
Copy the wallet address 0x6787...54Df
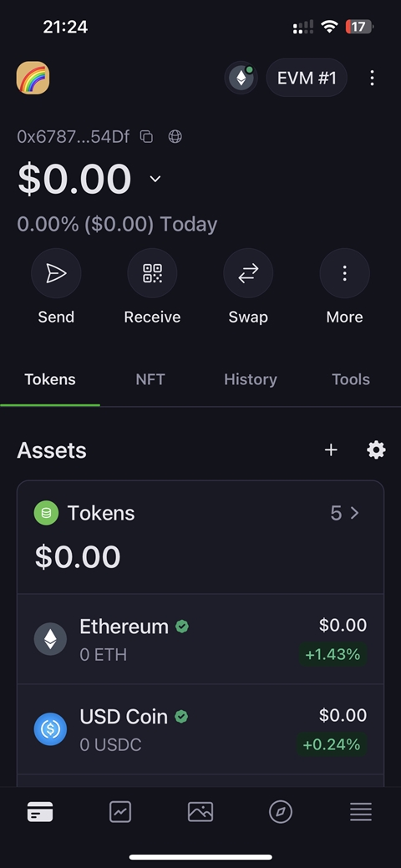(146, 137)
